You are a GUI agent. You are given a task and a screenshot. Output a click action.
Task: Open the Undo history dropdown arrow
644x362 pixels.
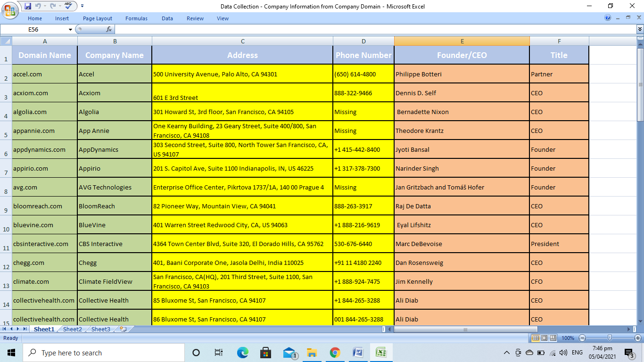pyautogui.click(x=45, y=6)
